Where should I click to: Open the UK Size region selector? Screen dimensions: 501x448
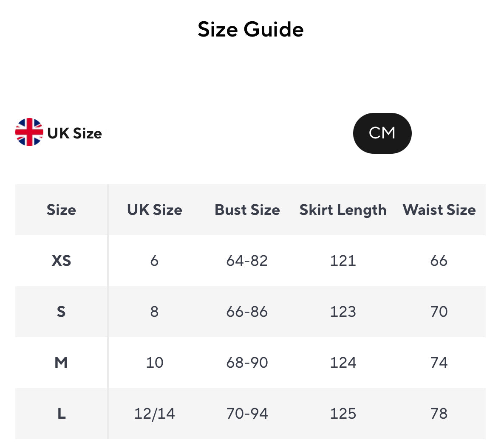[x=74, y=133]
